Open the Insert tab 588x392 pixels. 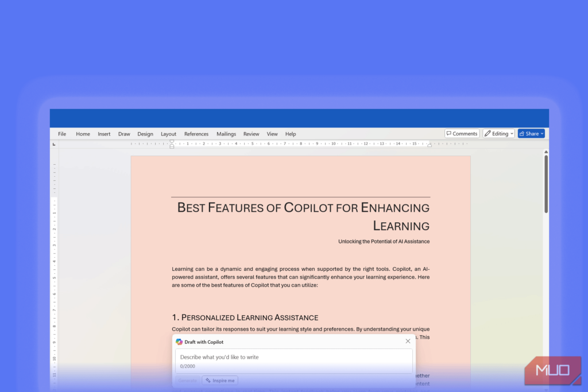104,133
